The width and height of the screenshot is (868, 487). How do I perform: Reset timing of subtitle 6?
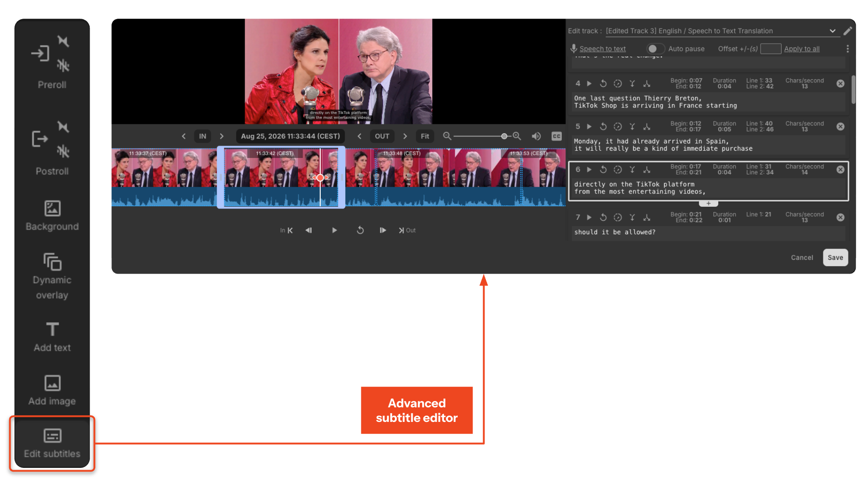603,170
